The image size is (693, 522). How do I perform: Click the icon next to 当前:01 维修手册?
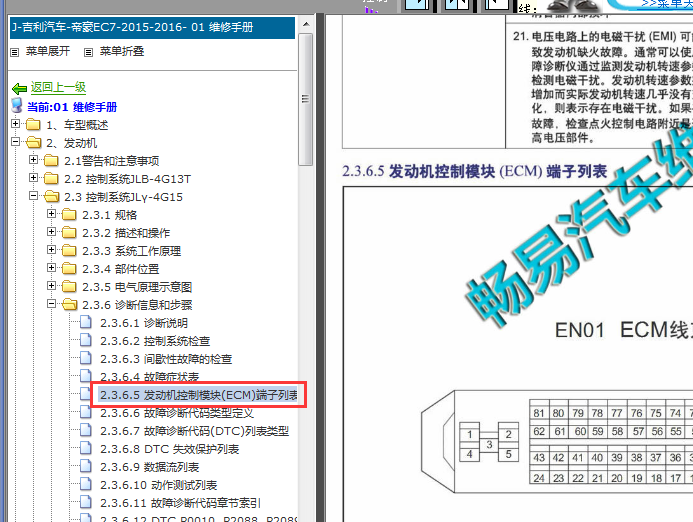pyautogui.click(x=17, y=106)
